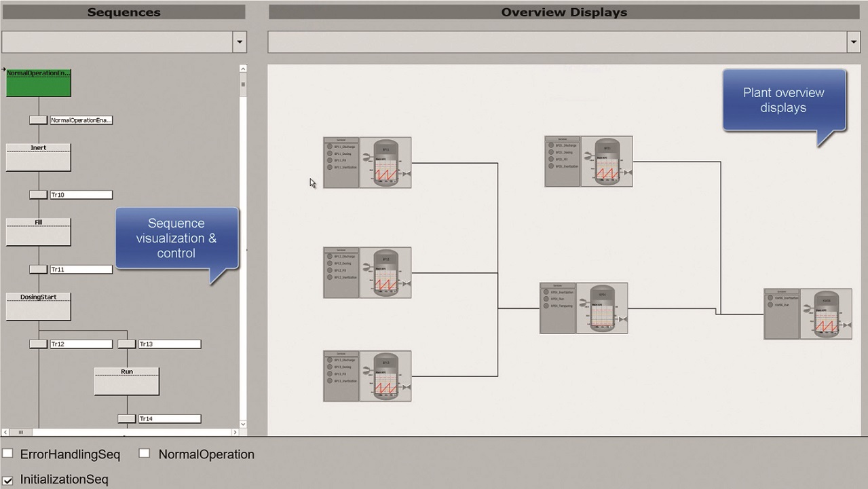Open the Overview Displays dropdown arrow

[854, 42]
